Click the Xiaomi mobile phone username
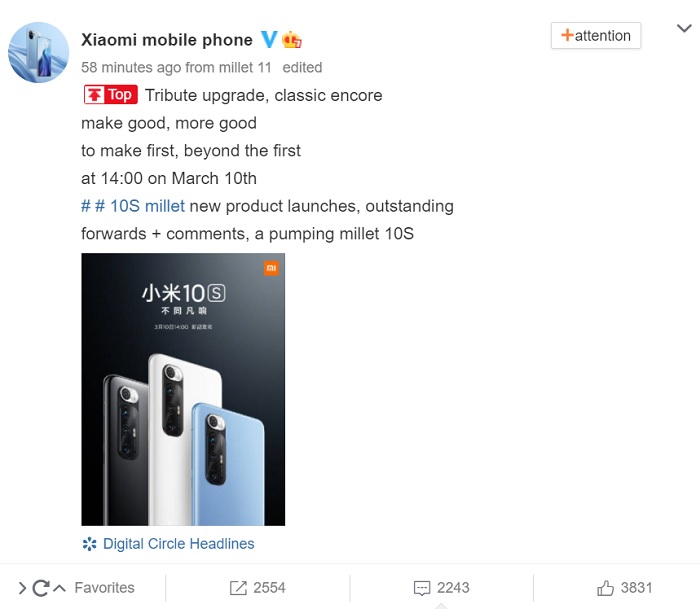Image resolution: width=700 pixels, height=609 pixels. [x=167, y=40]
